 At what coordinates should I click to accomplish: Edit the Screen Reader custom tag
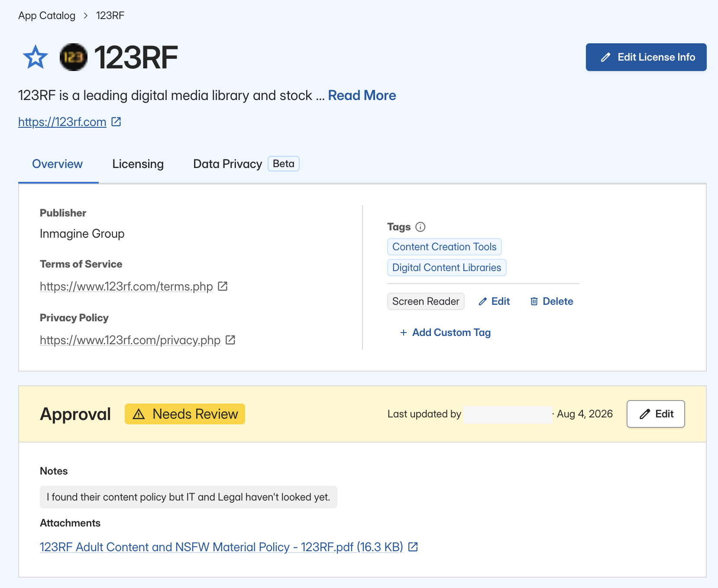pos(494,301)
